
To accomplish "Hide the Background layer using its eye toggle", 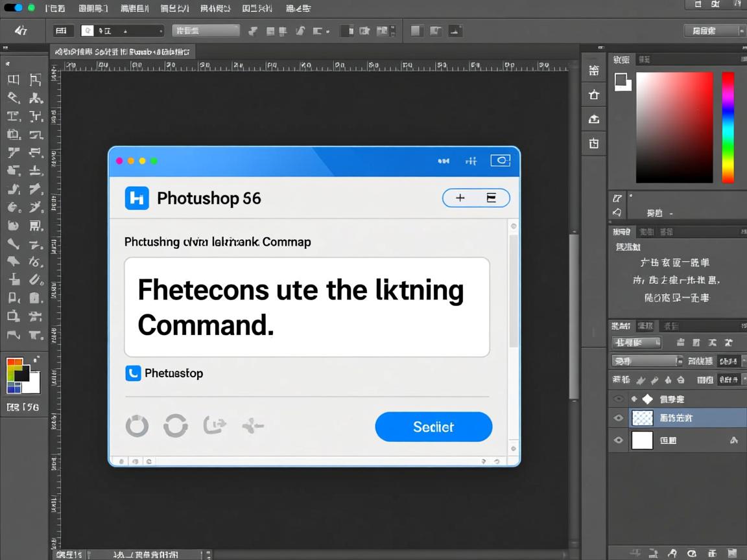I will pyautogui.click(x=619, y=439).
